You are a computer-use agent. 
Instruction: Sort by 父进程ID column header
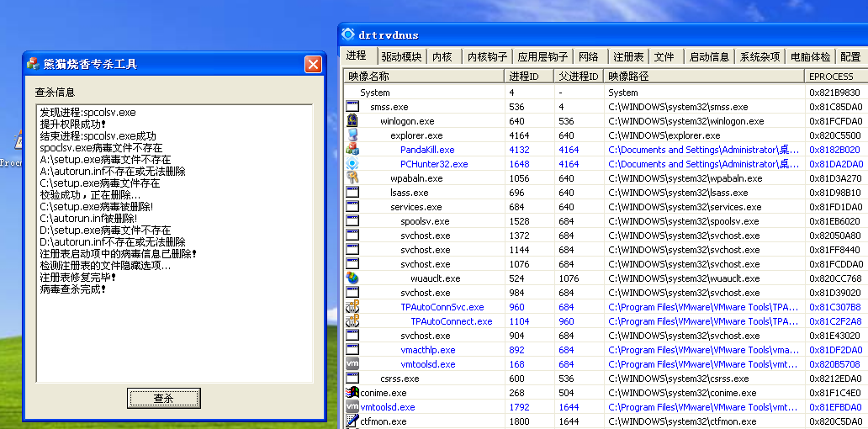(579, 76)
